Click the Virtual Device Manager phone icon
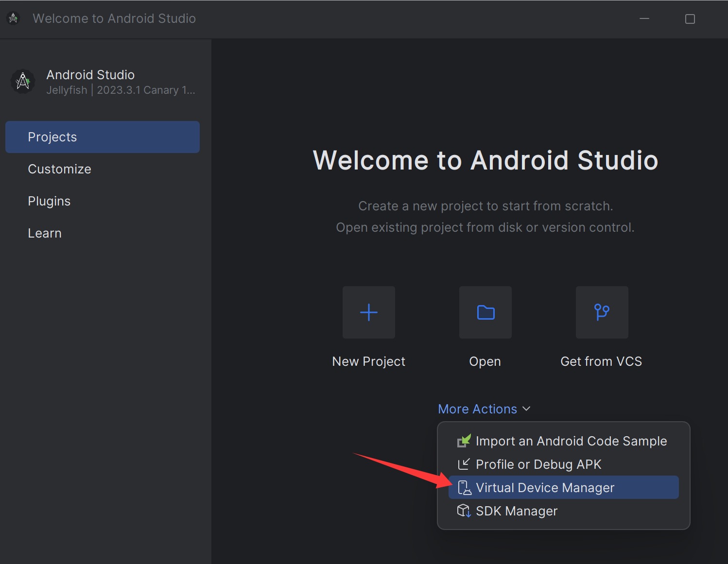The image size is (728, 564). point(465,487)
